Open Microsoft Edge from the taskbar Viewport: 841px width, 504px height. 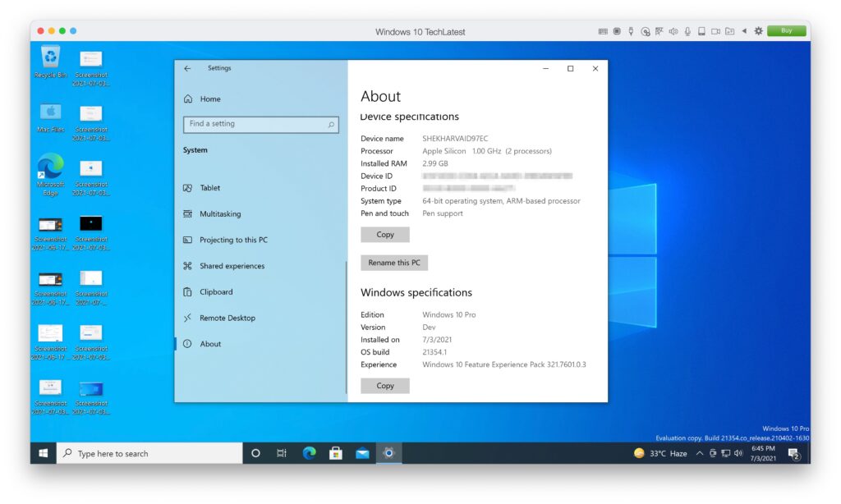tap(310, 452)
